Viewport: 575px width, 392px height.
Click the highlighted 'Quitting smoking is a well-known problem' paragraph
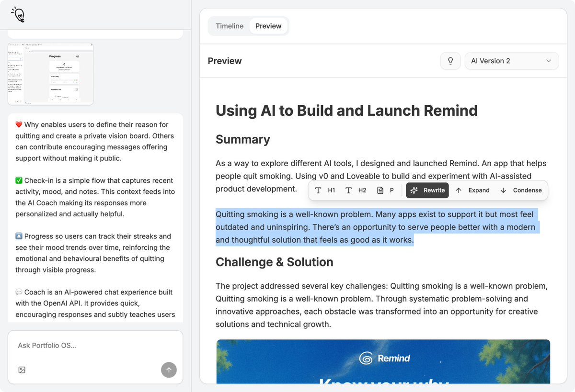378,227
